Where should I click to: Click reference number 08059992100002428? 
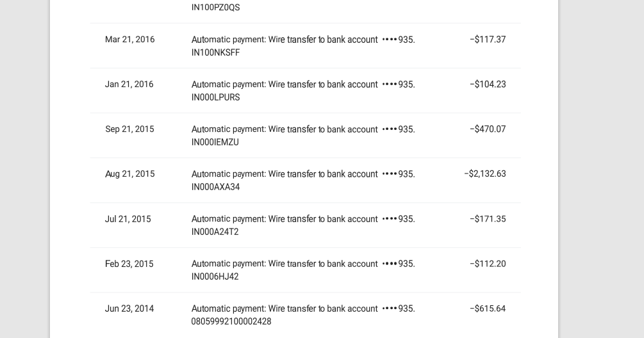[x=231, y=321]
